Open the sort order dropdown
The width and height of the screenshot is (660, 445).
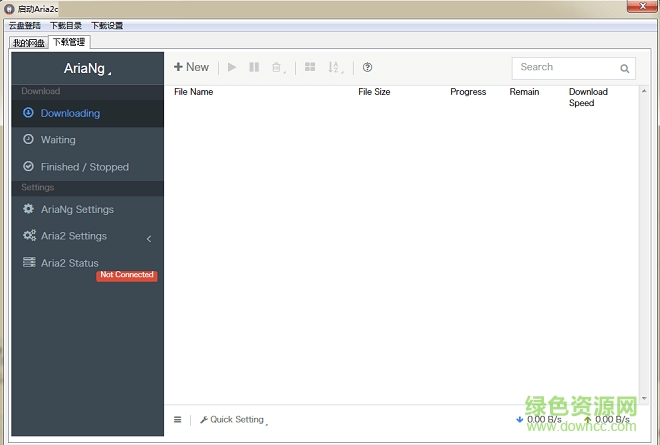335,67
